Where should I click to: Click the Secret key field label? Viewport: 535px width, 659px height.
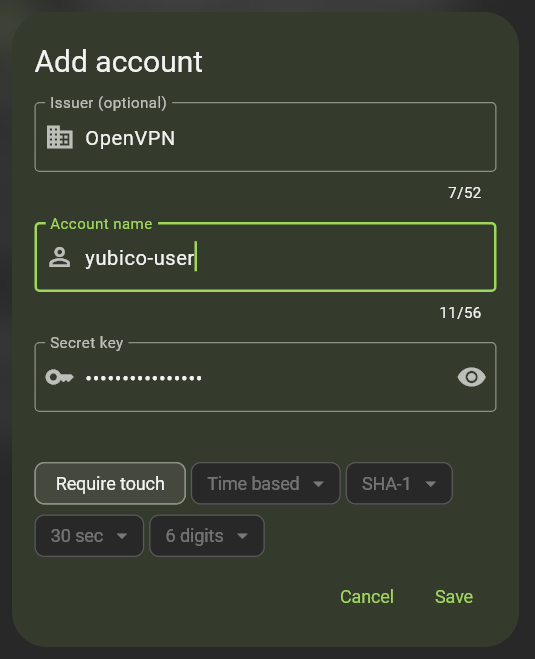click(x=87, y=343)
